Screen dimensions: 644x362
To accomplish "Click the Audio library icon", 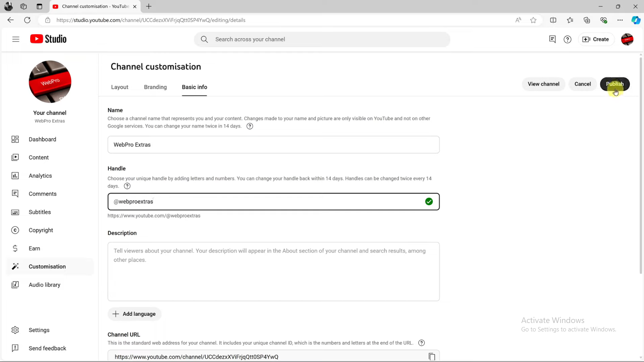I will click(x=15, y=285).
